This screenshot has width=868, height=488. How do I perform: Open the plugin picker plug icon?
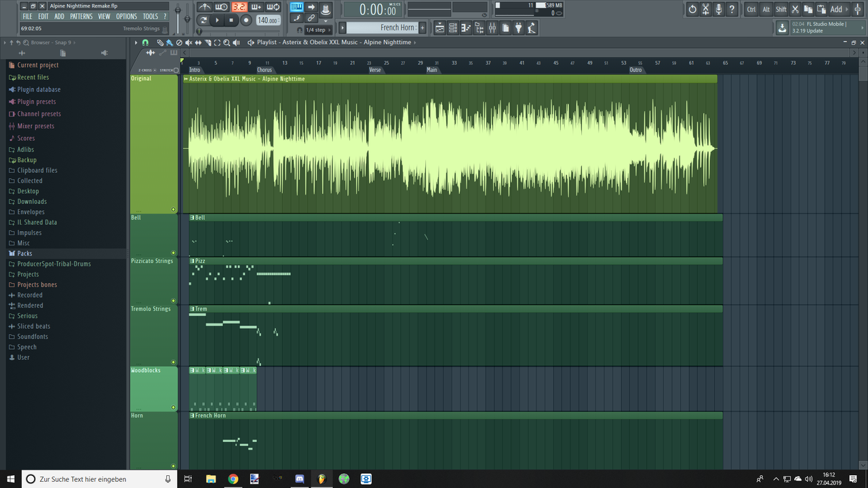click(518, 28)
